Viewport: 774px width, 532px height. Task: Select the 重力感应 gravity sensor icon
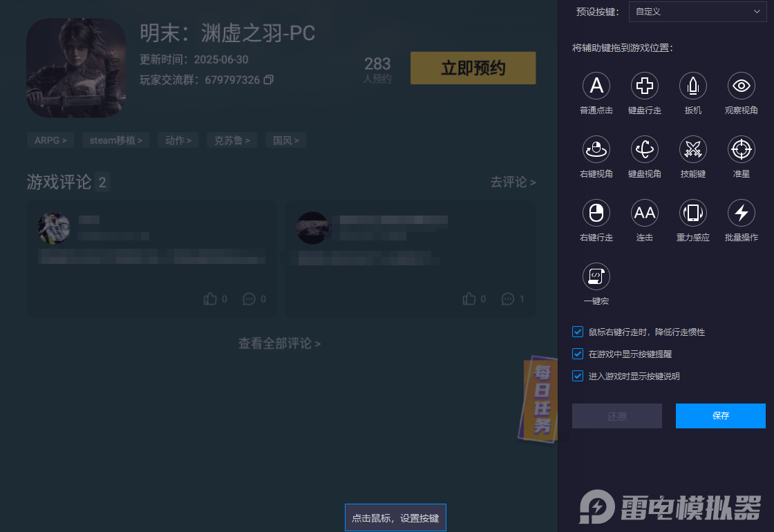pyautogui.click(x=692, y=213)
